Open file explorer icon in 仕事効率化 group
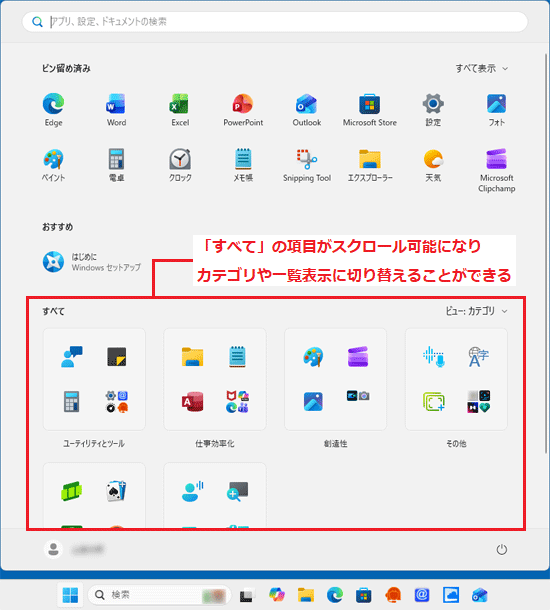 193,356
